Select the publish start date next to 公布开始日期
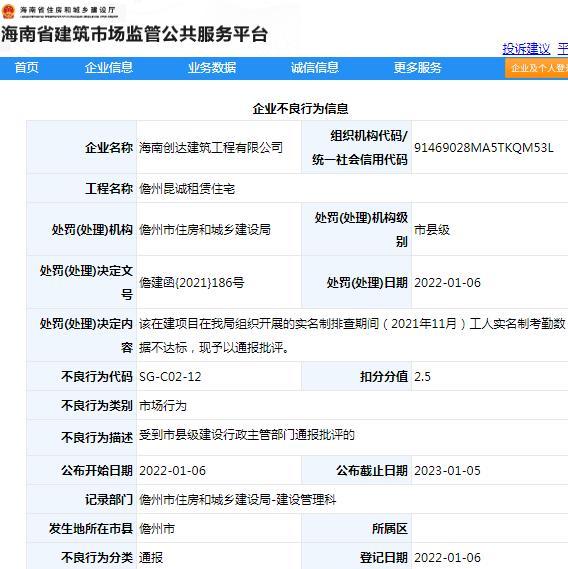568x569 pixels. (172, 471)
